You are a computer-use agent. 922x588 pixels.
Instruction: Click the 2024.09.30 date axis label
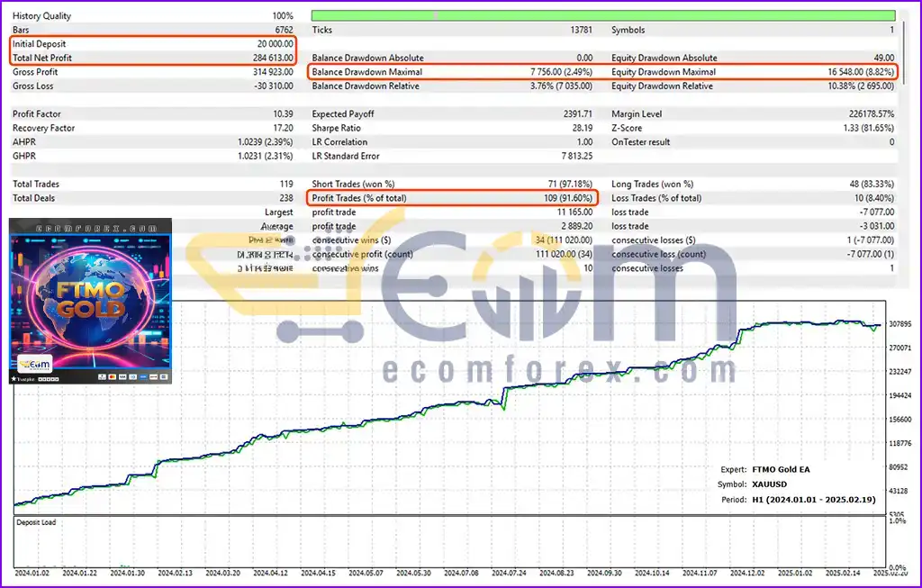click(604, 573)
